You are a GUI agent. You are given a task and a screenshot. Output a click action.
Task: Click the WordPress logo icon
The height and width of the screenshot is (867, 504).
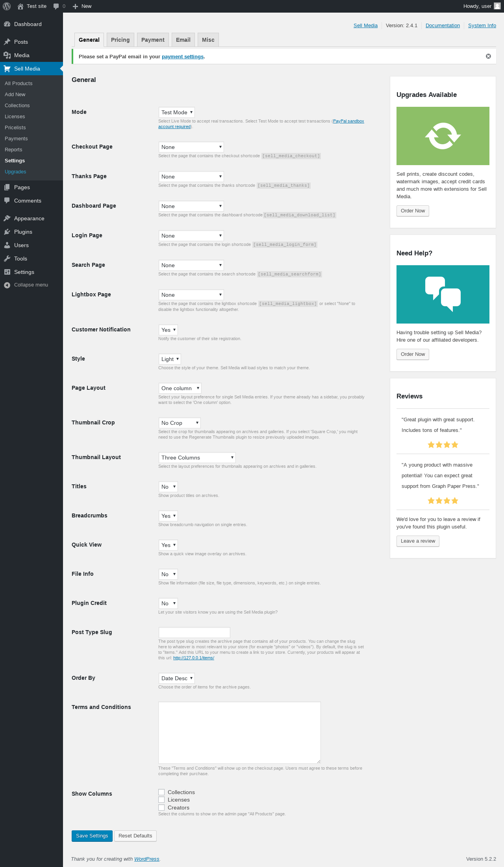(7, 6)
